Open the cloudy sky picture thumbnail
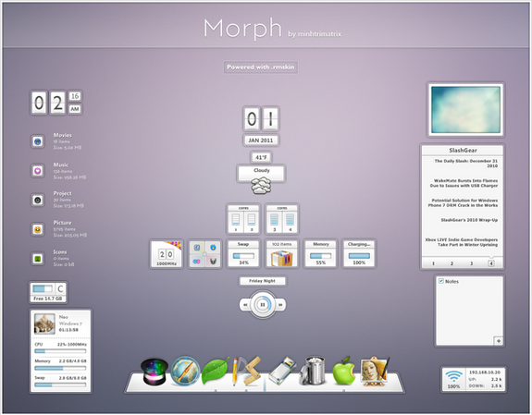The height and width of the screenshot is (415, 532). click(x=465, y=109)
